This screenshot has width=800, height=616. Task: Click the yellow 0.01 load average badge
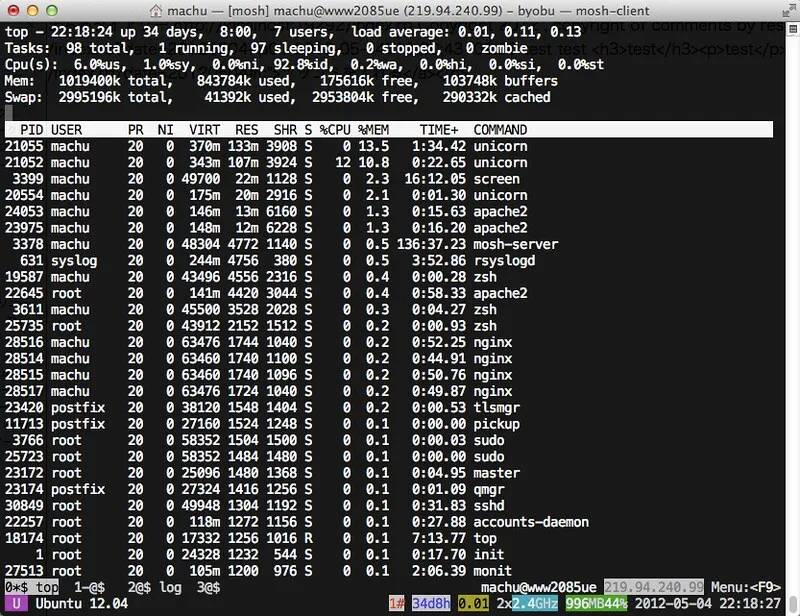click(473, 604)
